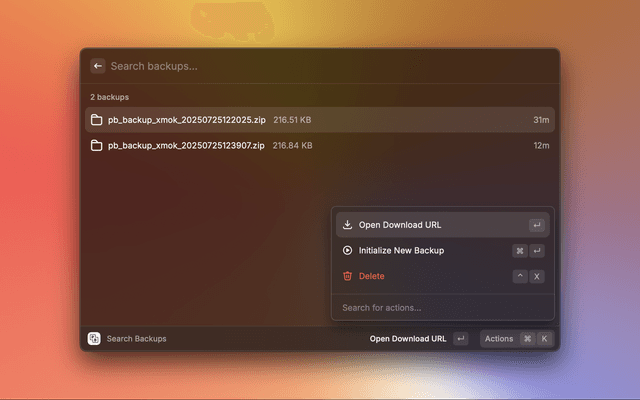Select pb_backup_xmok_20250725123907.zip entry
The width and height of the screenshot is (640, 400).
coord(187,146)
